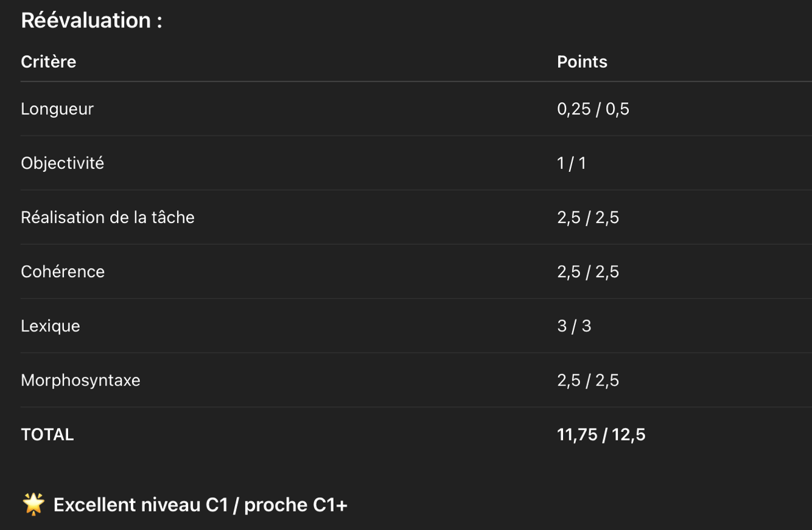Click the Objectivité score 1 / 1

tap(571, 163)
